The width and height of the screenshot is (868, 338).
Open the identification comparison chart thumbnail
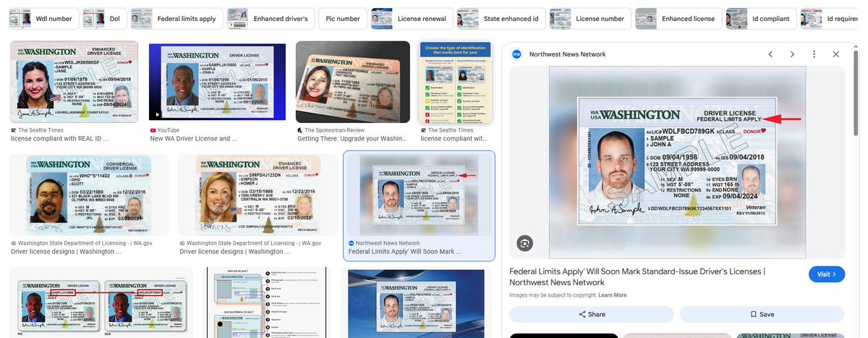pos(456,82)
